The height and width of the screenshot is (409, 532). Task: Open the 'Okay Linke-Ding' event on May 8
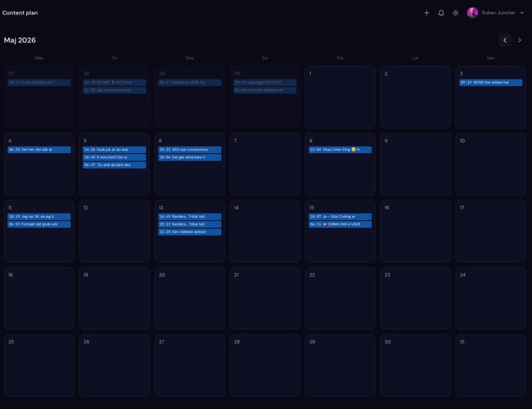[x=340, y=150]
